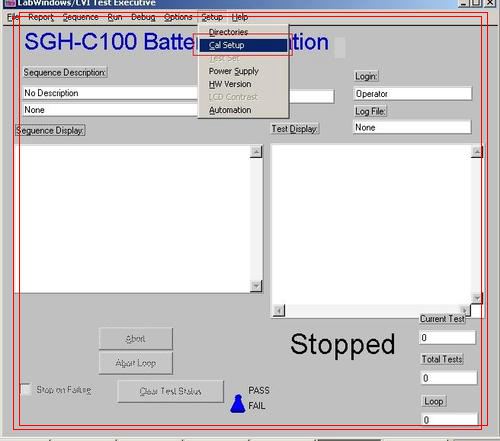Image resolution: width=500 pixels, height=441 pixels.
Task: Maximize the Test Executive window
Action: pos(477,3)
